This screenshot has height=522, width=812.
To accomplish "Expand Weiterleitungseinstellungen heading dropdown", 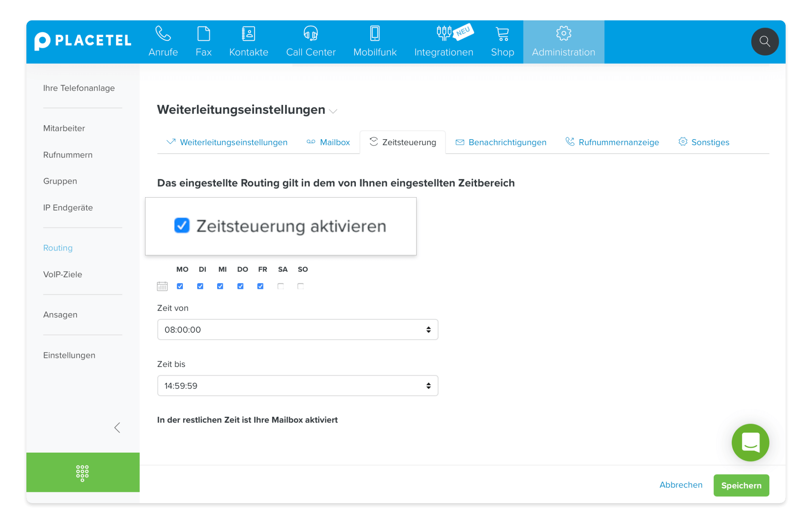I will 333,111.
